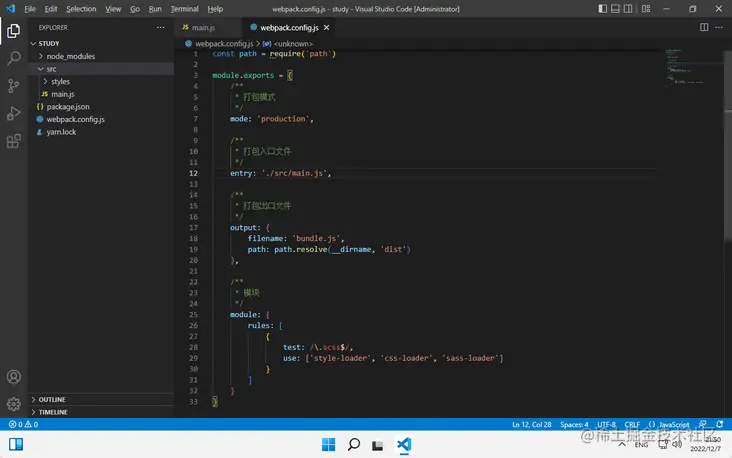Open the Terminal menu
Viewport: 732px width, 458px height.
click(x=184, y=9)
